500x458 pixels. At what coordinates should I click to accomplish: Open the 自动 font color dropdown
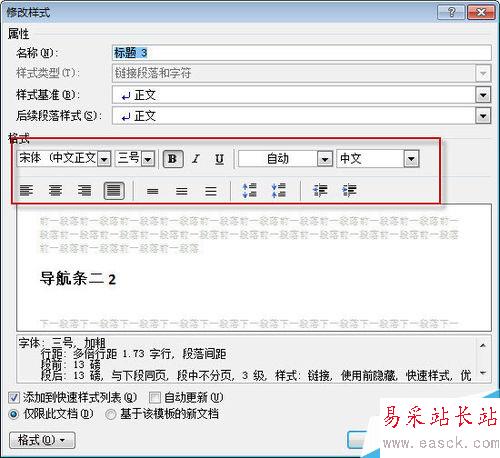324,159
